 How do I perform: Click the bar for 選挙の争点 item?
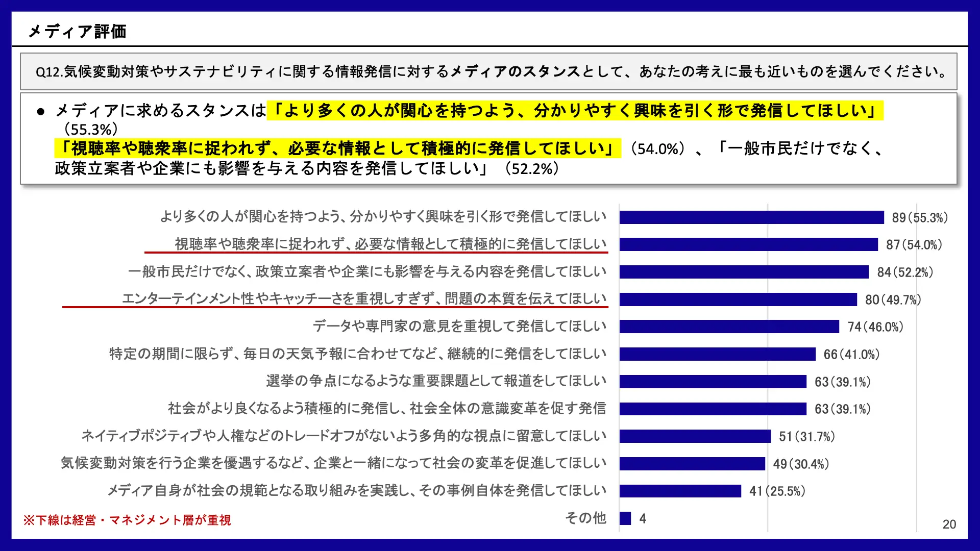[713, 382]
